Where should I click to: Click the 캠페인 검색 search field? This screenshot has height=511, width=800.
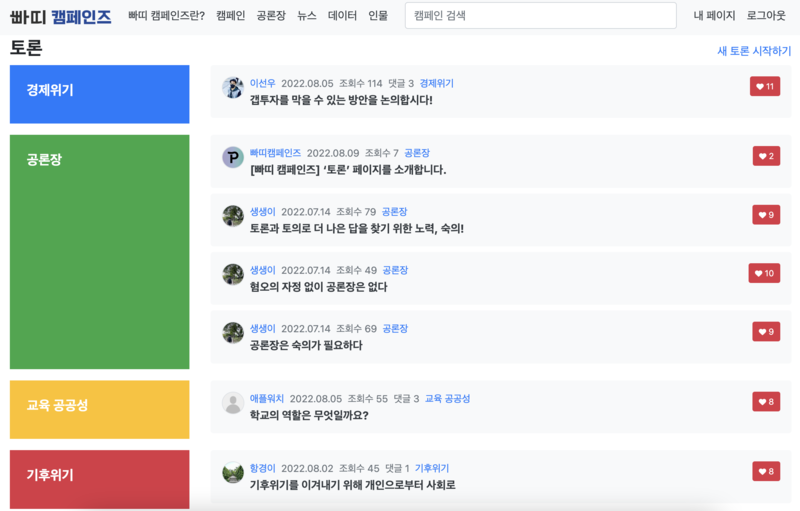[541, 16]
